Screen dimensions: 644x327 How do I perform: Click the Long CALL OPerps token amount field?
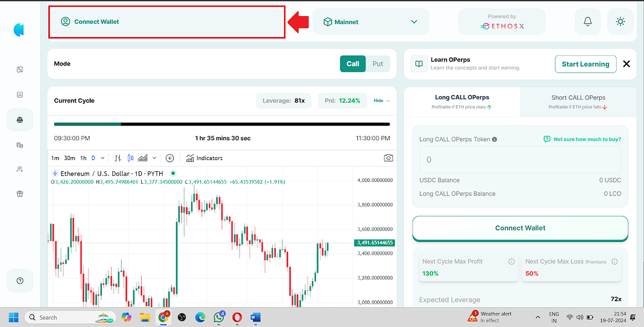tap(519, 159)
